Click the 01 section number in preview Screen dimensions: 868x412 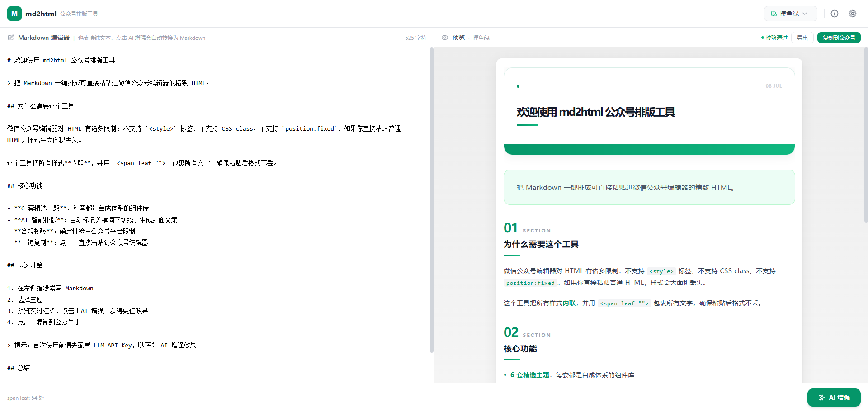[x=511, y=228]
